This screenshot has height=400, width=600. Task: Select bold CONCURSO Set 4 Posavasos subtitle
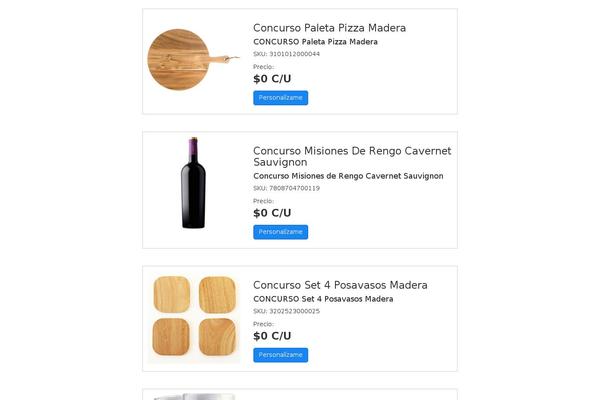click(323, 299)
